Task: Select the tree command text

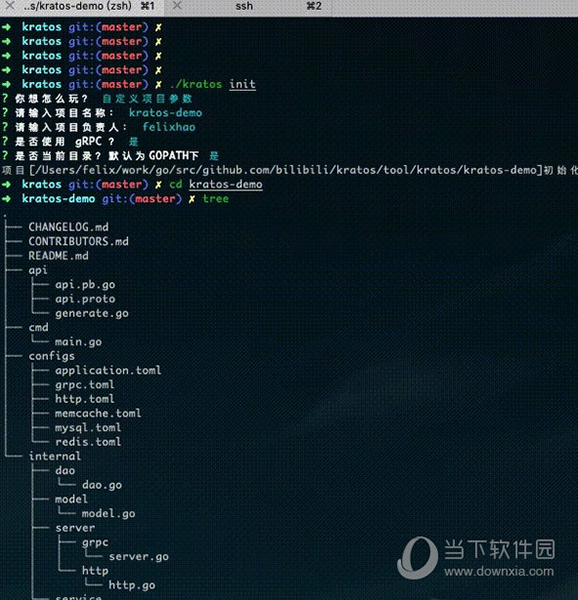Action: pos(216,199)
